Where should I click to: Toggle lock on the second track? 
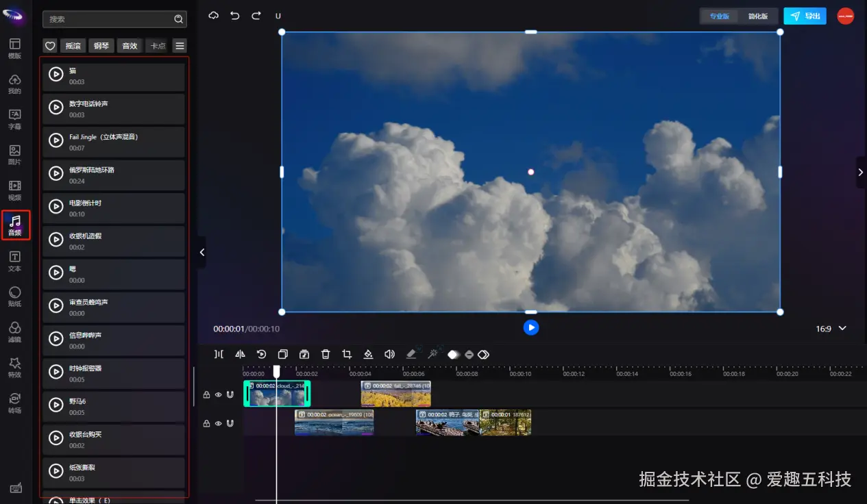click(x=206, y=423)
